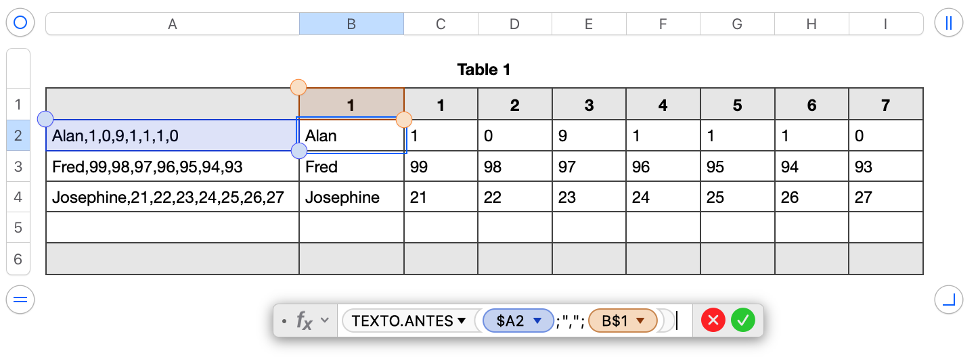980x357 pixels.
Task: Cancel formula editing with red X
Action: coord(713,320)
